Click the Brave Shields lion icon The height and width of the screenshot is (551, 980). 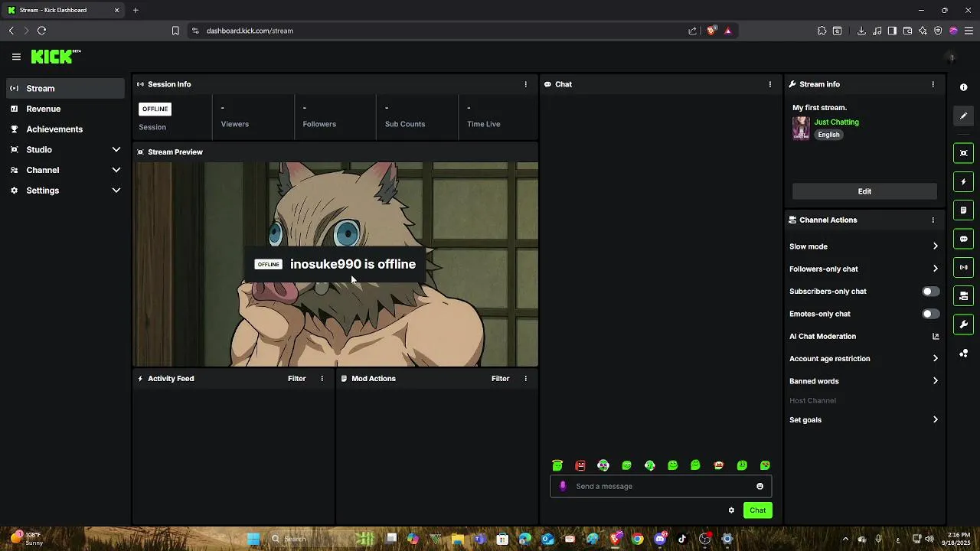point(711,31)
